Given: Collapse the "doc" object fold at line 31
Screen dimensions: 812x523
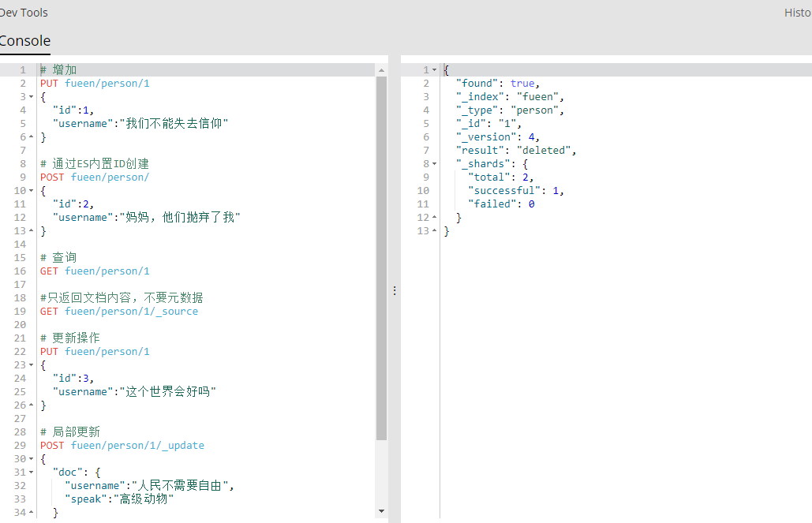Looking at the screenshot, I should pyautogui.click(x=31, y=473).
